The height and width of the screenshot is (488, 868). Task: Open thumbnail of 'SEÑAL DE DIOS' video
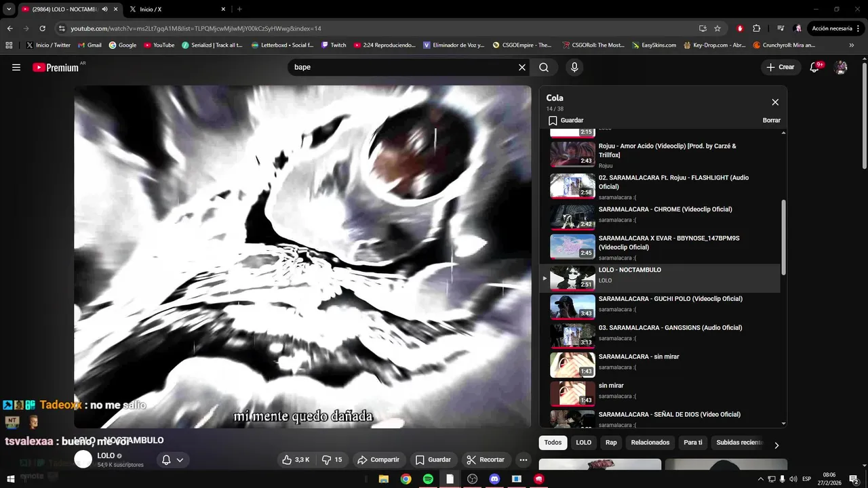pos(572,419)
